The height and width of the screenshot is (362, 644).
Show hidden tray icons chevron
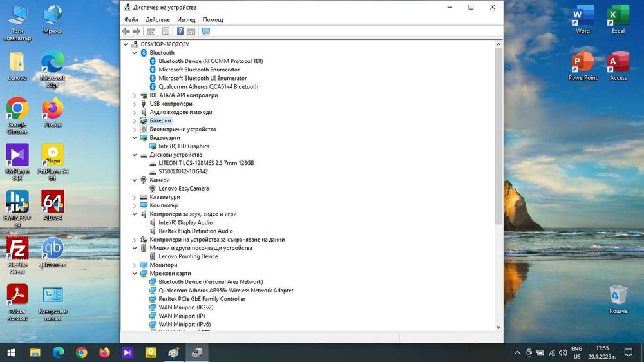coord(518,352)
